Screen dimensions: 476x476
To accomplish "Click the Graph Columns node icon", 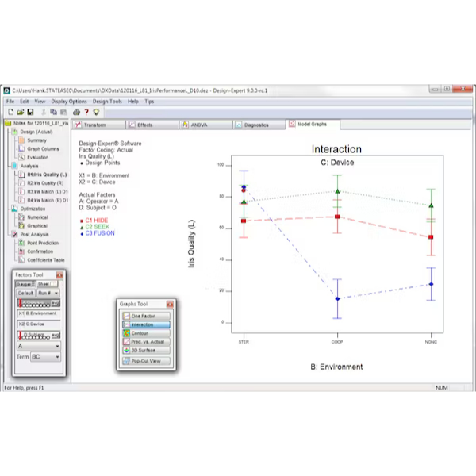I will click(x=21, y=149).
